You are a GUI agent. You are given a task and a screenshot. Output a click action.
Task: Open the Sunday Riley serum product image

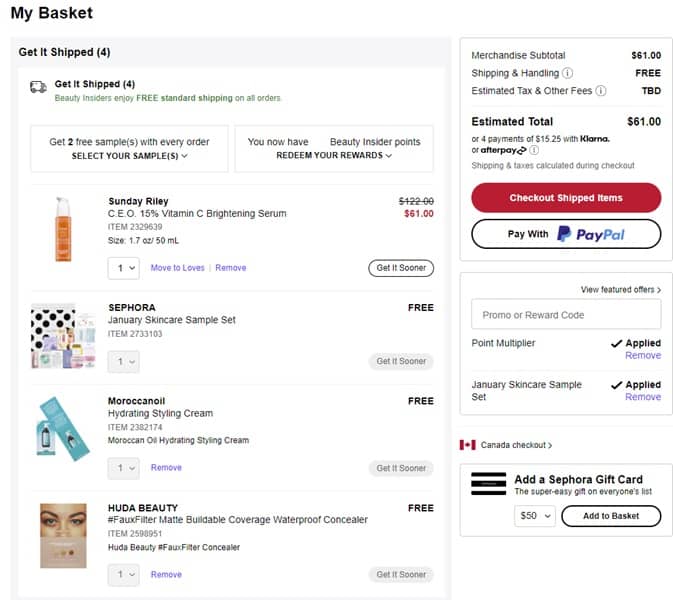[65, 230]
